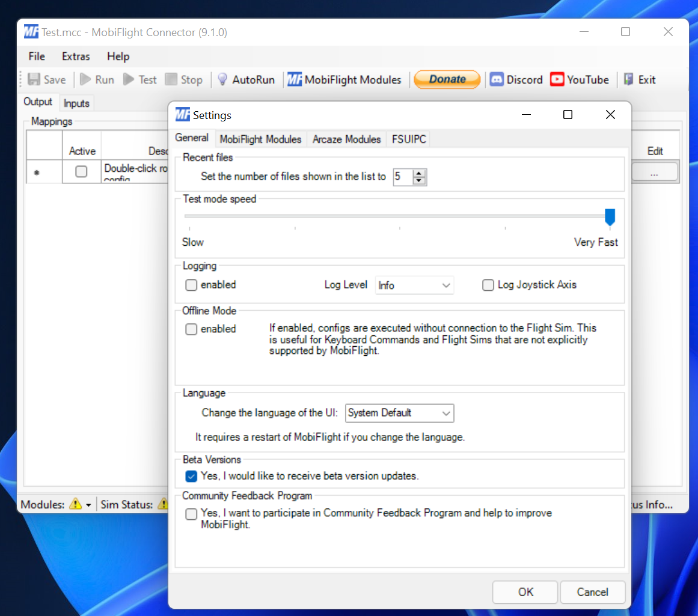Image resolution: width=698 pixels, height=616 pixels.
Task: Minimize the Settings dialog
Action: (x=526, y=114)
